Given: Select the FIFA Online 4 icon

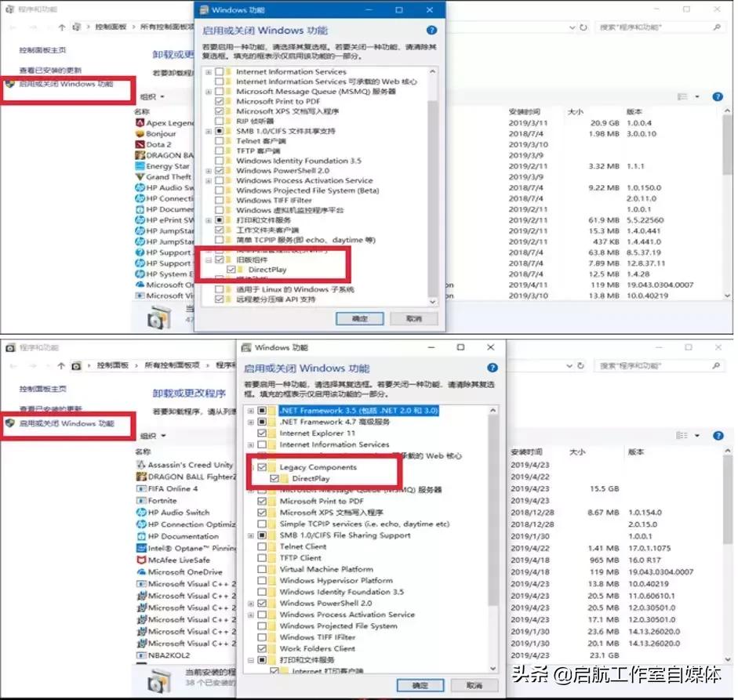Looking at the screenshot, I should (x=140, y=488).
